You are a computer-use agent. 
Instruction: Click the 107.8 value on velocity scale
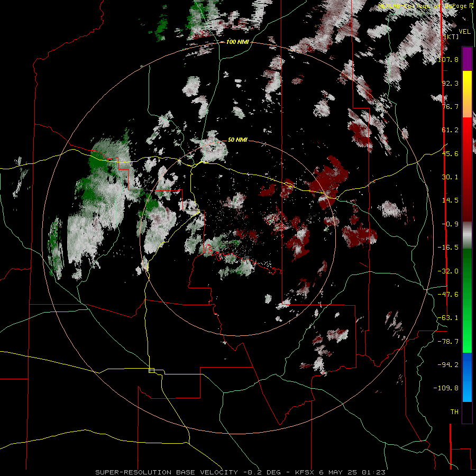pyautogui.click(x=448, y=59)
